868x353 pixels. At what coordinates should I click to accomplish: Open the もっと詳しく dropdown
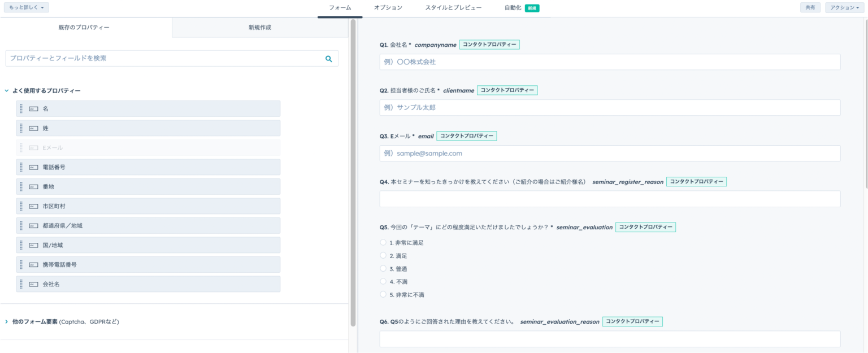pos(27,7)
